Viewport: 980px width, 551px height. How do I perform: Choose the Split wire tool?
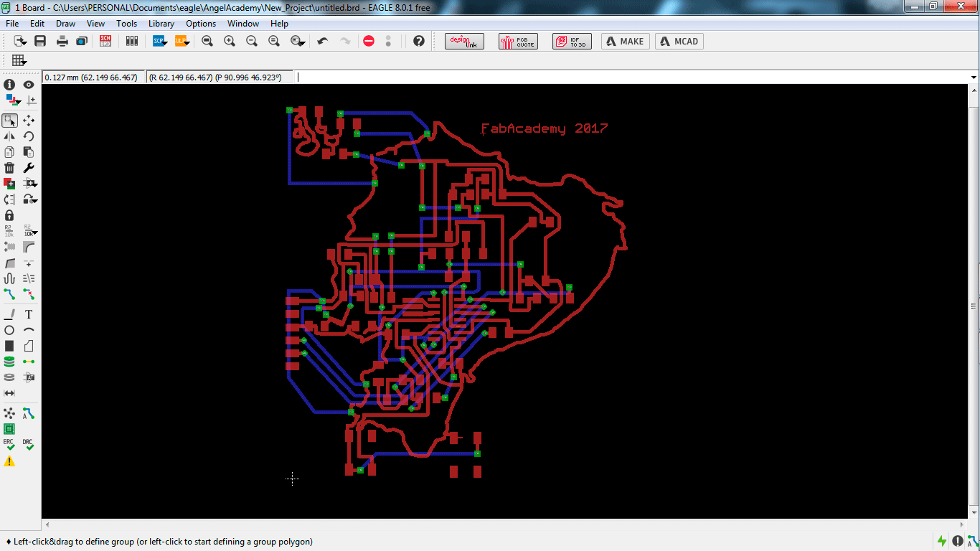tap(9, 263)
